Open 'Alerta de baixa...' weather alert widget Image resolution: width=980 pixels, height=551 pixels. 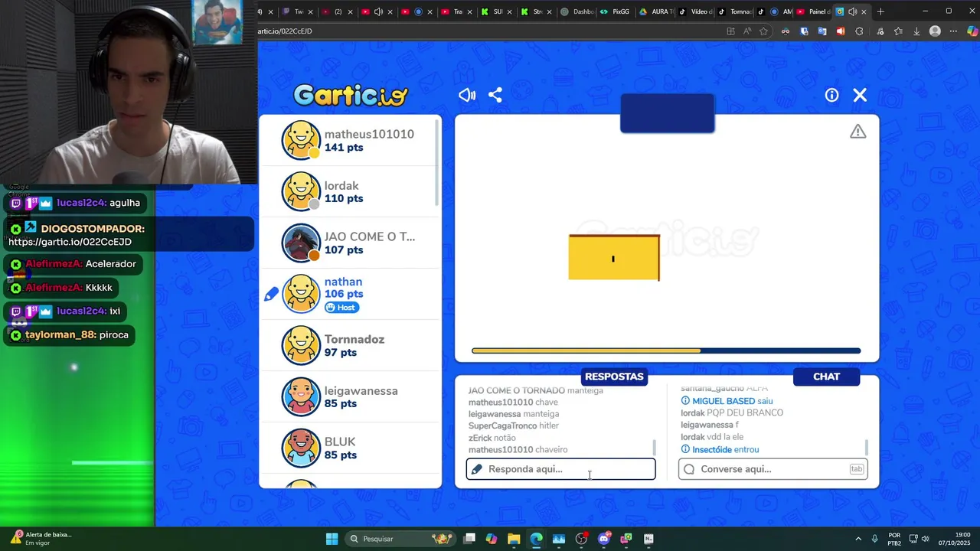click(x=42, y=539)
